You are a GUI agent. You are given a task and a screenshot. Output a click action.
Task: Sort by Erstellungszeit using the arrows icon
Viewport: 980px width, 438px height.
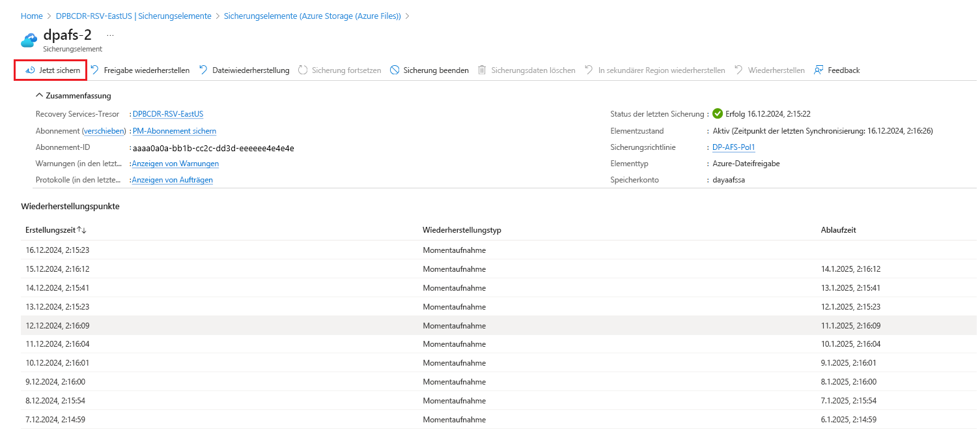[82, 230]
